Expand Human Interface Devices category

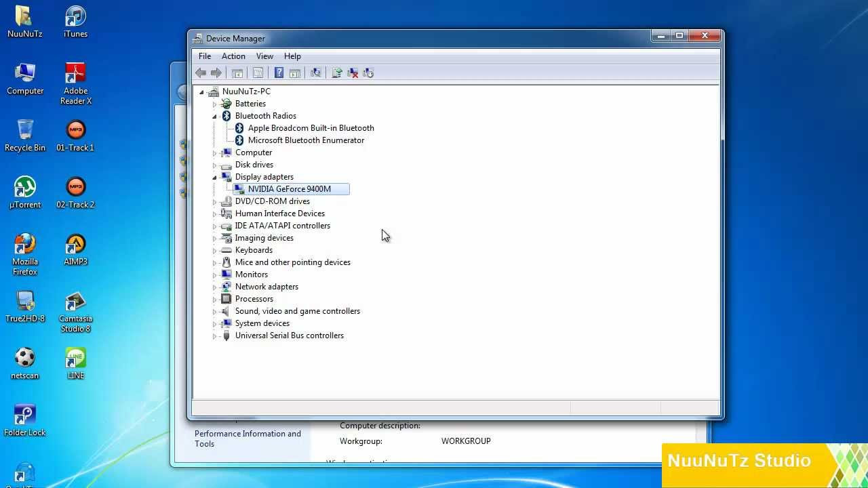(214, 213)
